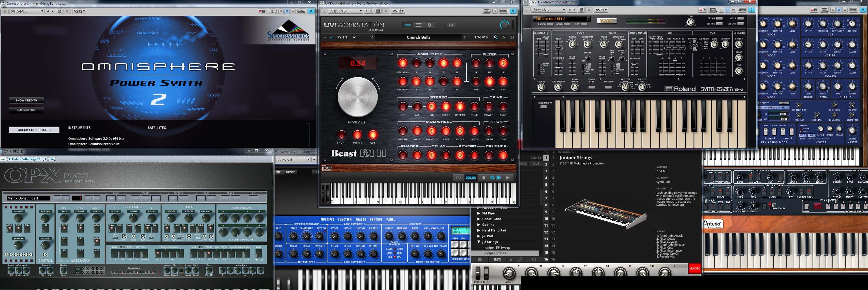Image resolution: width=868 pixels, height=290 pixels.
Task: Click the HELP button in SH-2
Action: point(741,18)
